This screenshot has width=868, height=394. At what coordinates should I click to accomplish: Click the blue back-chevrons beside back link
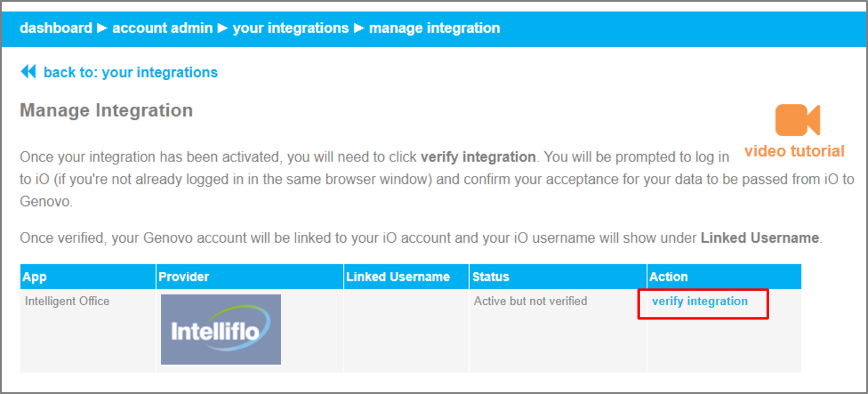pos(28,71)
